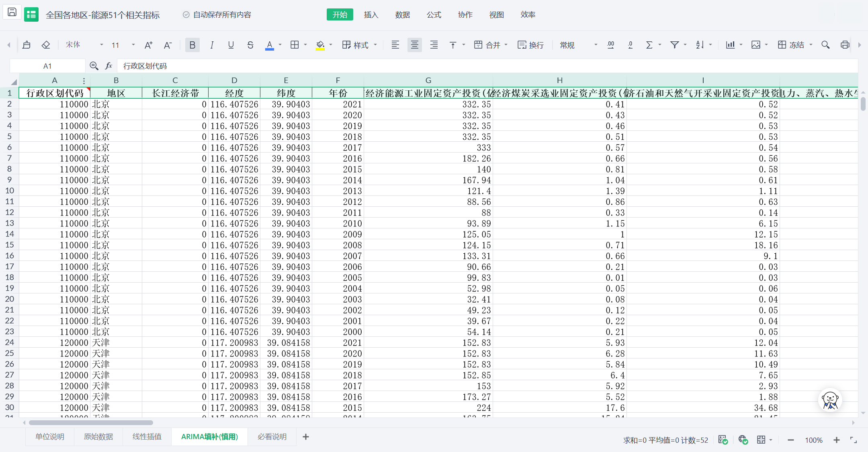The height and width of the screenshot is (452, 868).
Task: Click the increase font size icon
Action: 148,45
